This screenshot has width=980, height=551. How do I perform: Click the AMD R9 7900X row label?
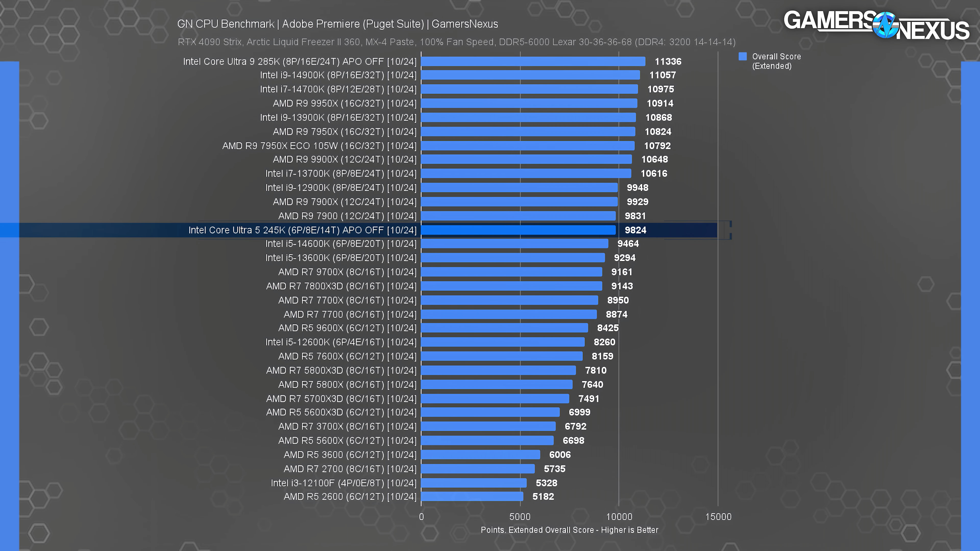point(345,202)
